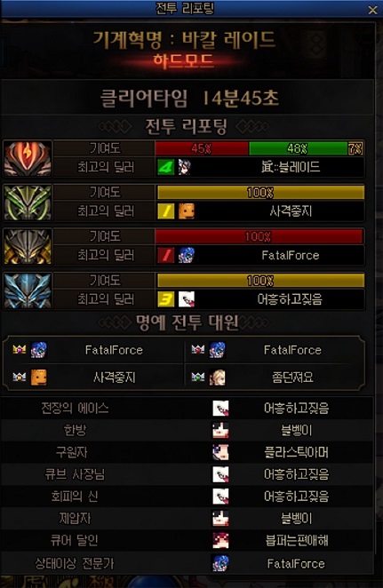Click 사격중지 avatar in top dealer row
This screenshot has height=588, width=383.
pos(187,211)
